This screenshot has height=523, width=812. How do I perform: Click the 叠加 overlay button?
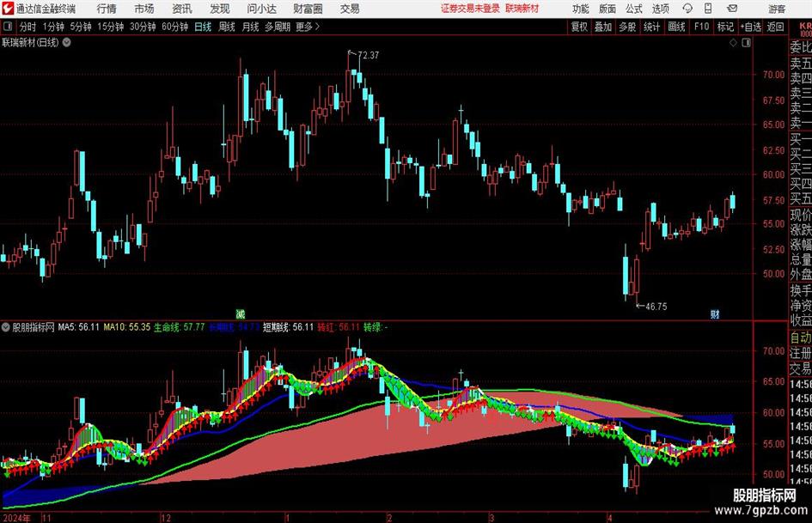click(x=603, y=27)
